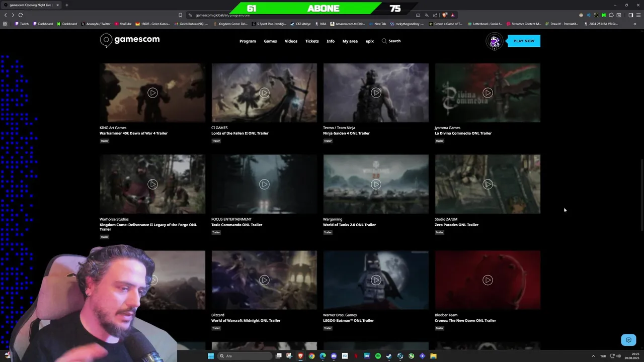This screenshot has height=362, width=644.
Task: Open File Explorer from the taskbar
Action: pyautogui.click(x=433, y=356)
